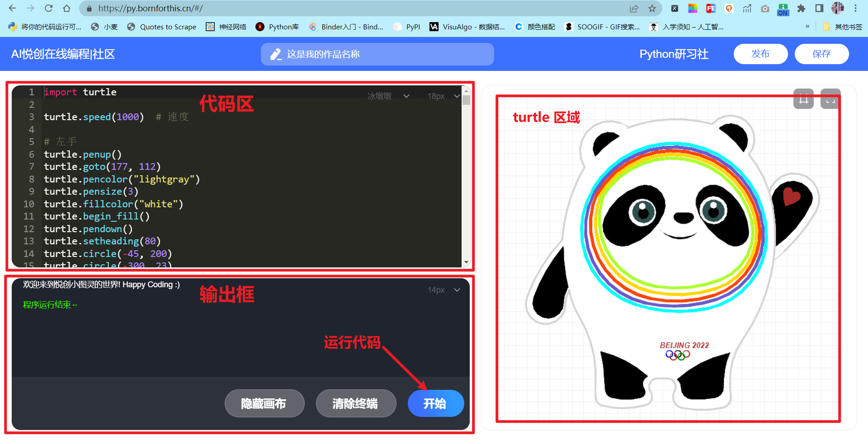Image resolution: width=868 pixels, height=444 pixels.
Task: Open the SOOGIF bookmark
Action: pyautogui.click(x=602, y=27)
